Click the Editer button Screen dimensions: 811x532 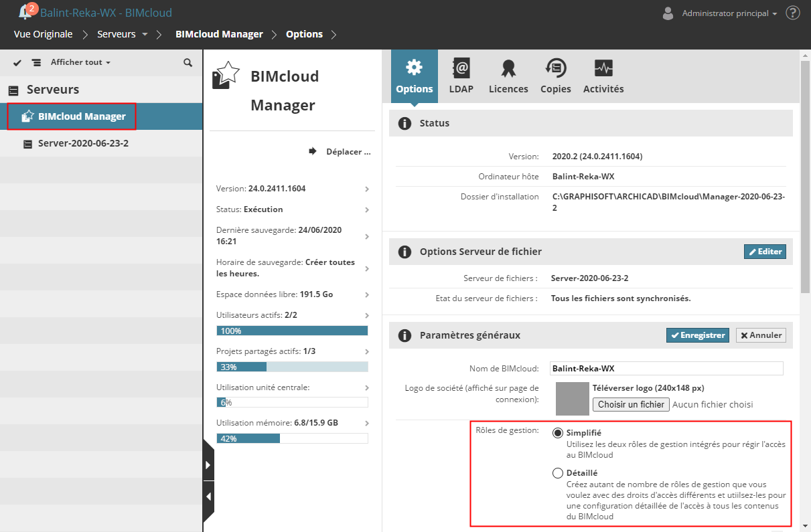click(x=765, y=252)
